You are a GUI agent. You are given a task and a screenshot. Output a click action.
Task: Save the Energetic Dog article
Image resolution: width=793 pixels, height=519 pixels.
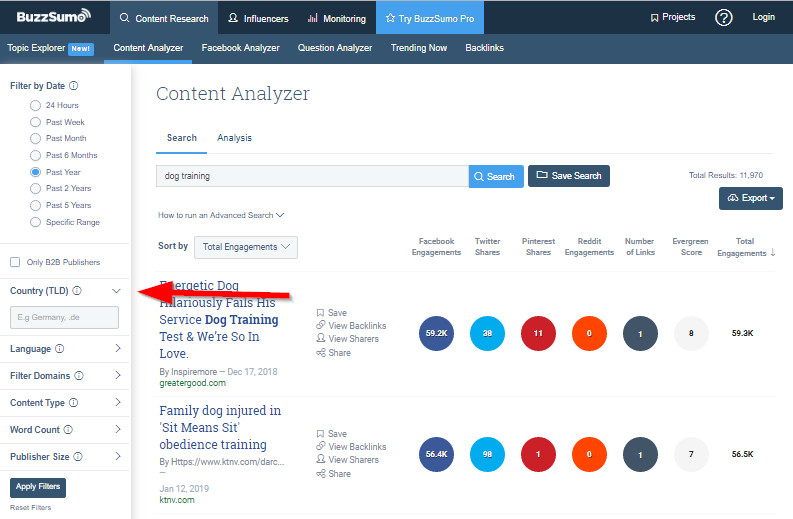332,313
